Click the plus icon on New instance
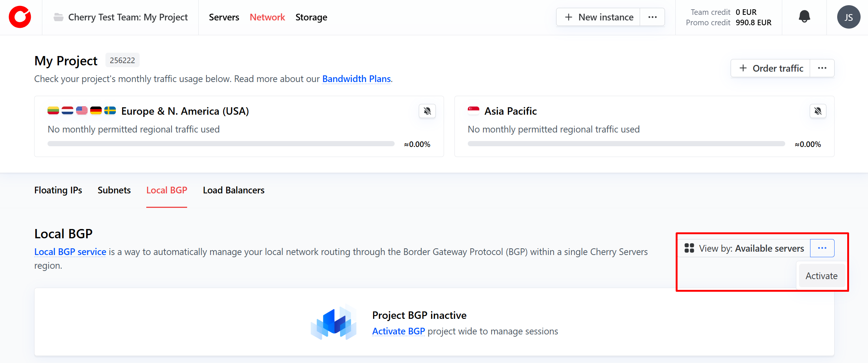This screenshot has width=868, height=363. tap(568, 17)
